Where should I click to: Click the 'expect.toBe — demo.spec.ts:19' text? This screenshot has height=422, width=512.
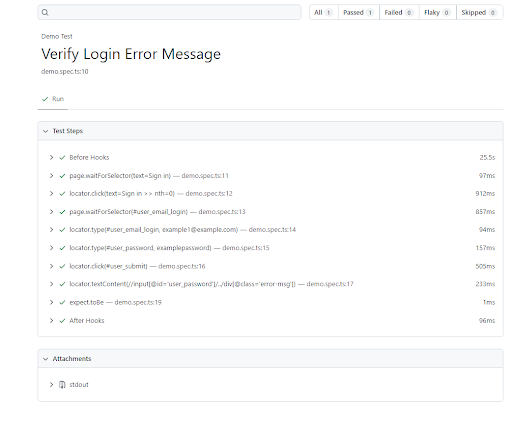(115, 302)
